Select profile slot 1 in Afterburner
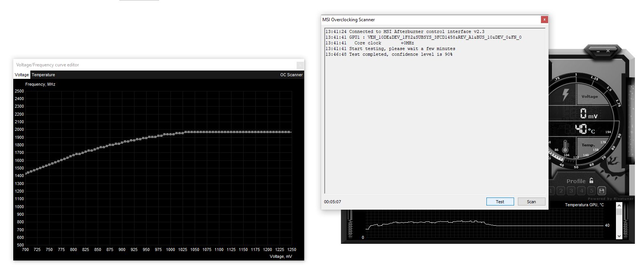The height and width of the screenshot is (273, 644). tap(551, 191)
